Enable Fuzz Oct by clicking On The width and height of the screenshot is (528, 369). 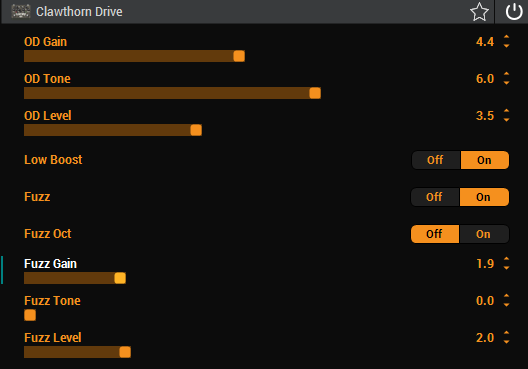(484, 234)
